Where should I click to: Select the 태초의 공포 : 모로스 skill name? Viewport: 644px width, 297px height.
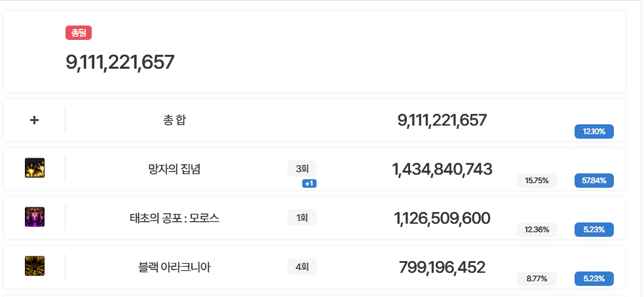tap(174, 218)
